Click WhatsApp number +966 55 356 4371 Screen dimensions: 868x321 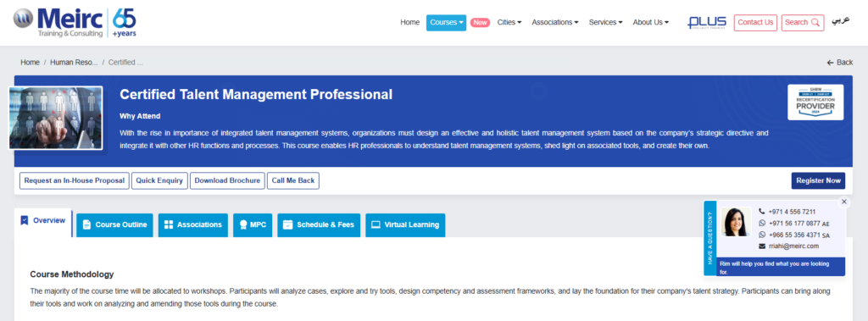[x=794, y=235]
